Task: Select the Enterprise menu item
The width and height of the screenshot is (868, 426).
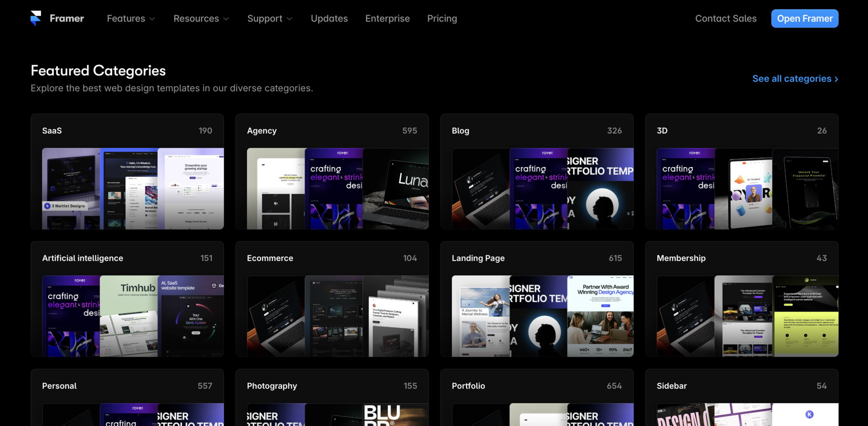Action: 387,18
